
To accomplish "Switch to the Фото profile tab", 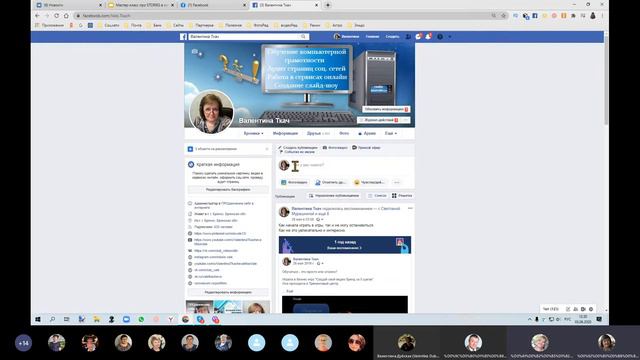I will [x=344, y=133].
